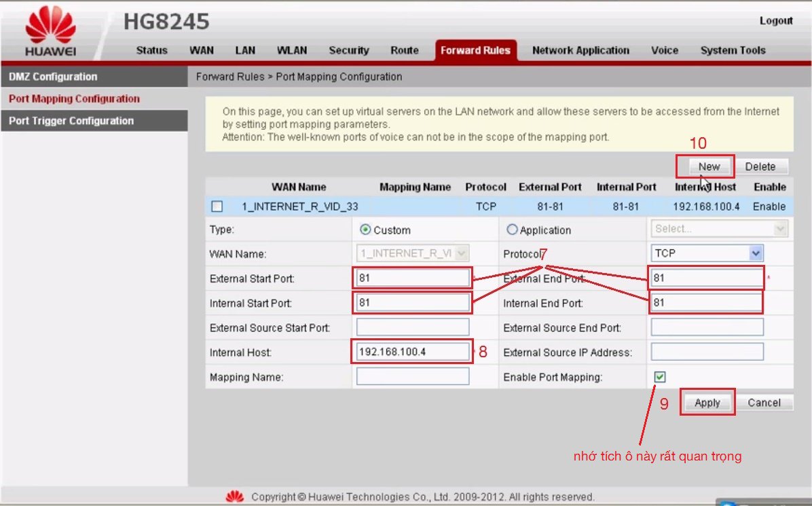Select the Application type radio button
812x506 pixels.
coord(512,230)
